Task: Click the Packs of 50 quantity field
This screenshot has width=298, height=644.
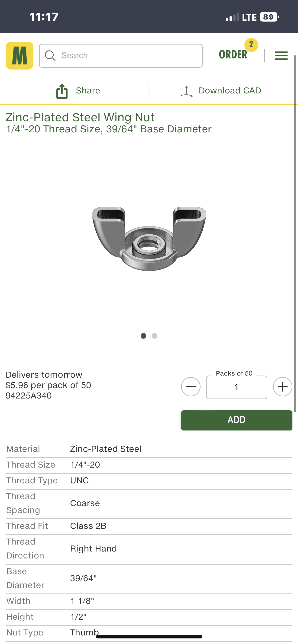Action: pyautogui.click(x=236, y=387)
